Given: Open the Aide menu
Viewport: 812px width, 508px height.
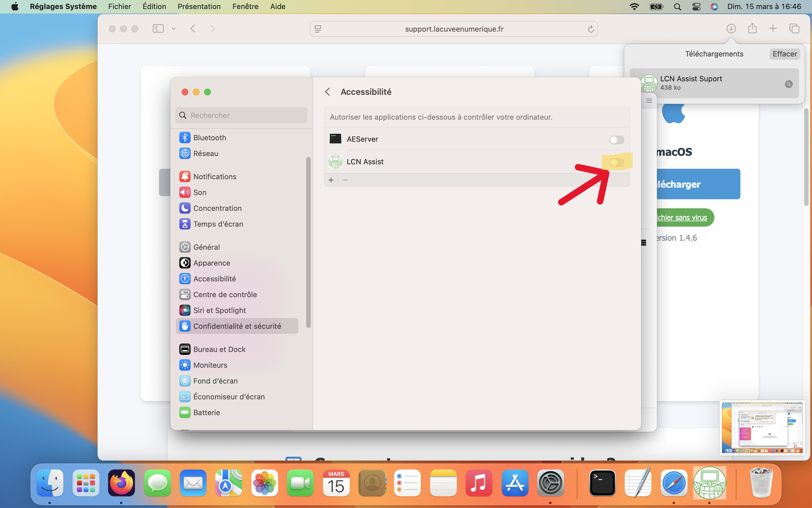Looking at the screenshot, I should pos(277,6).
